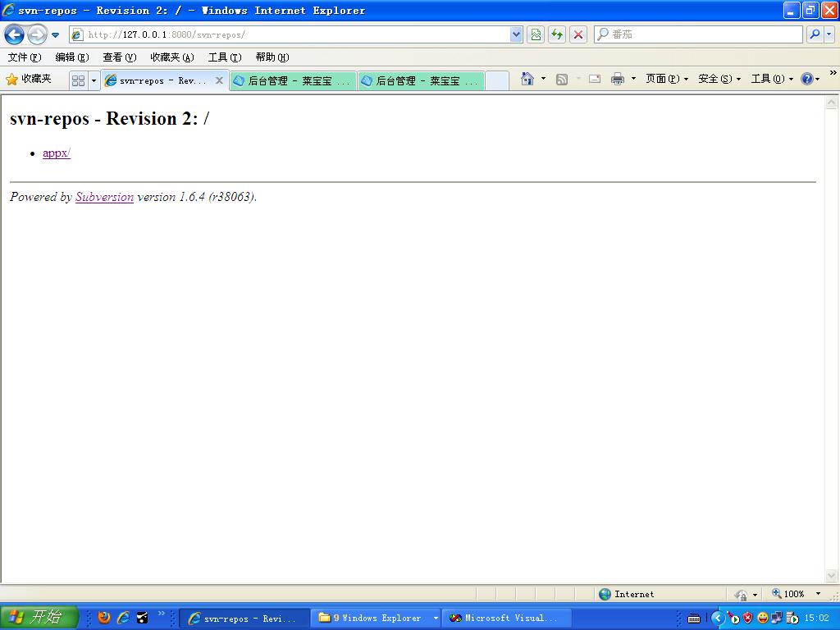Open the 工具(O) command bar menu
840x630 pixels.
771,80
